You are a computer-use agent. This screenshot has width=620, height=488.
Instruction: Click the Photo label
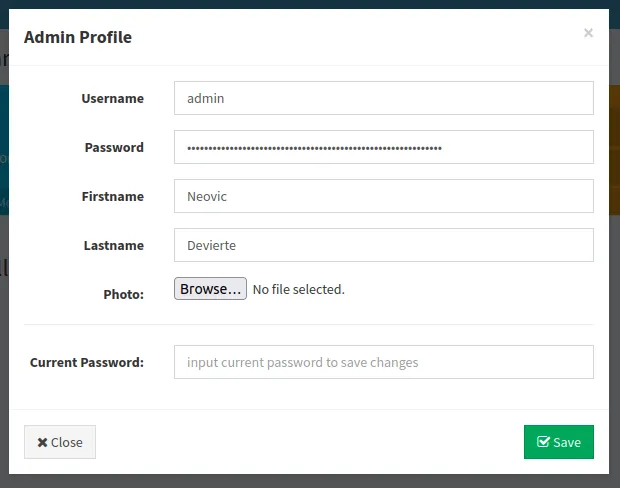123,294
